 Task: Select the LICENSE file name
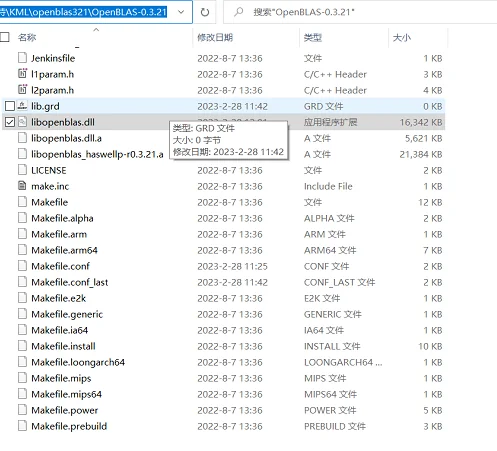pos(49,170)
